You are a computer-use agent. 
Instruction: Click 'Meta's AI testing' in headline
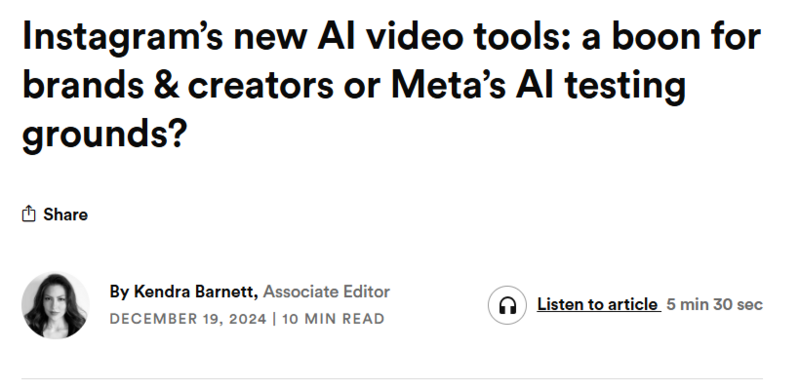point(538,85)
